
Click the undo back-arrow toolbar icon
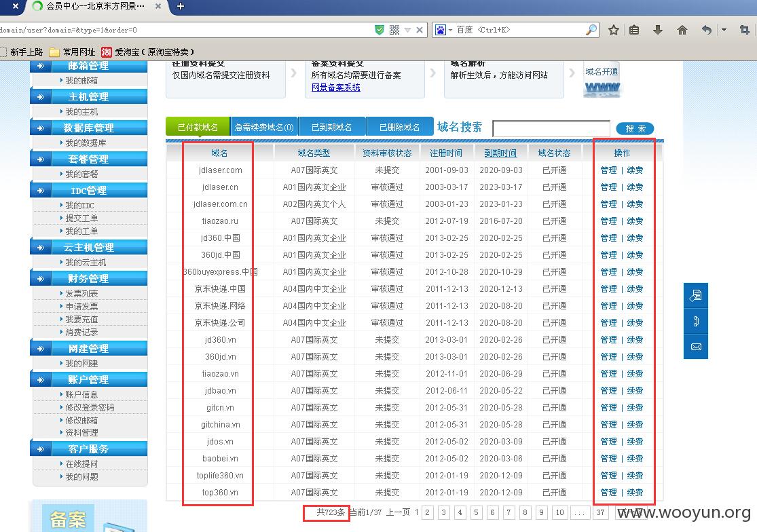[706, 30]
